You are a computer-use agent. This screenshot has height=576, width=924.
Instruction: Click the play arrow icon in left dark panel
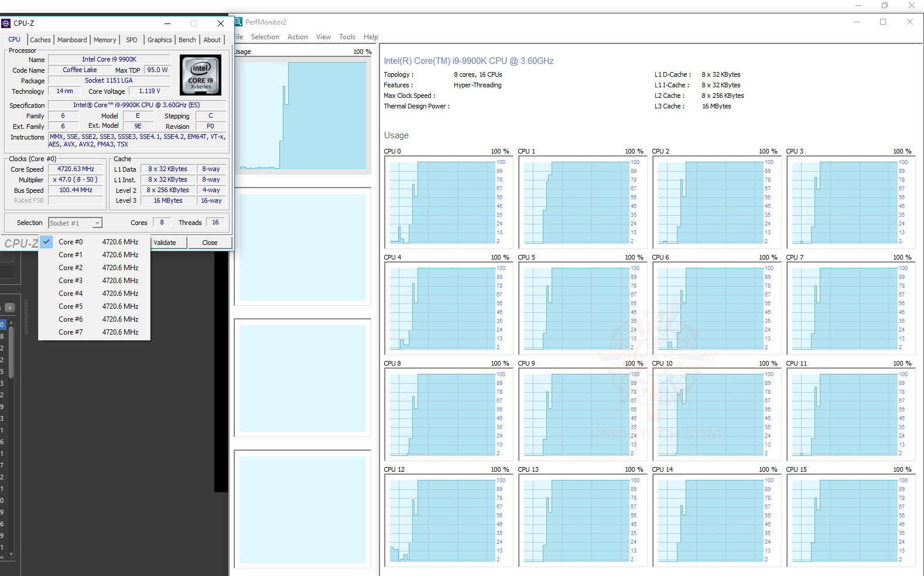(10, 308)
